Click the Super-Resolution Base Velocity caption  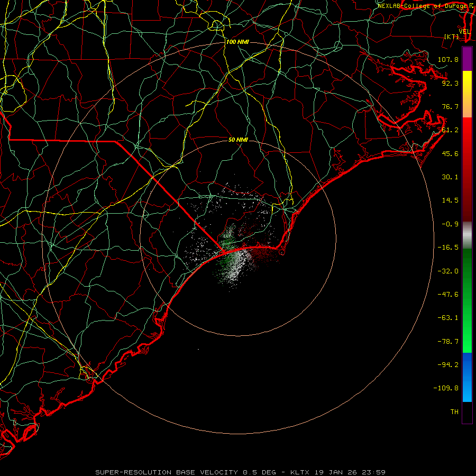point(240,472)
